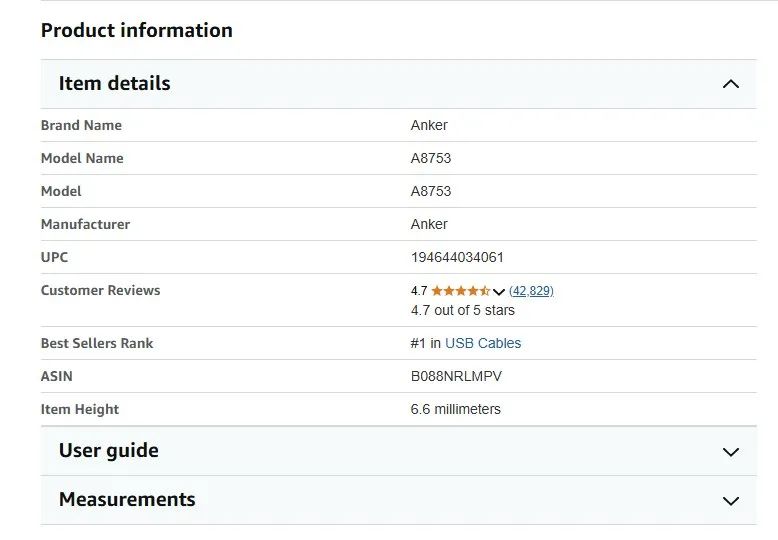Image resolution: width=778 pixels, height=540 pixels.
Task: Click the Measurements heading
Action: [x=127, y=499]
